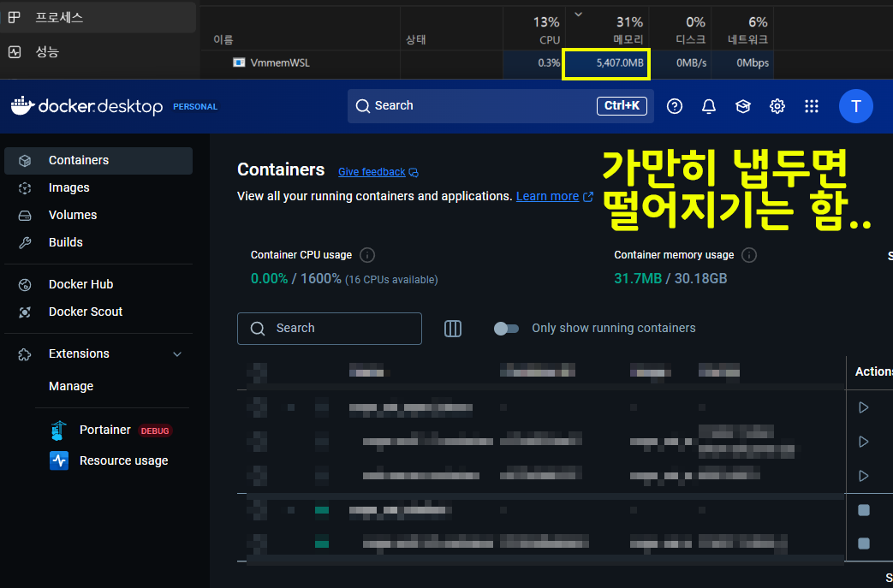
Task: Open the Images view
Action: (68, 187)
